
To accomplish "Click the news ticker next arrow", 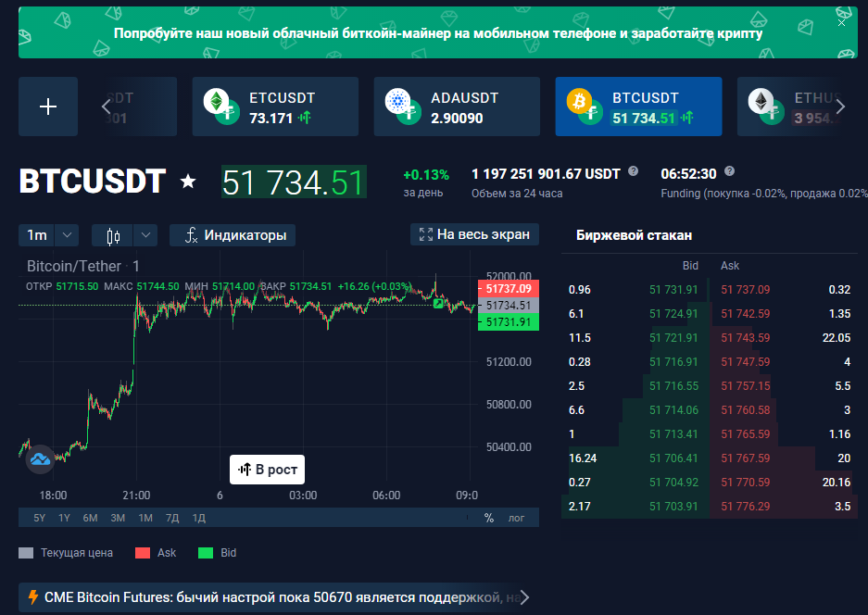I will point(525,597).
